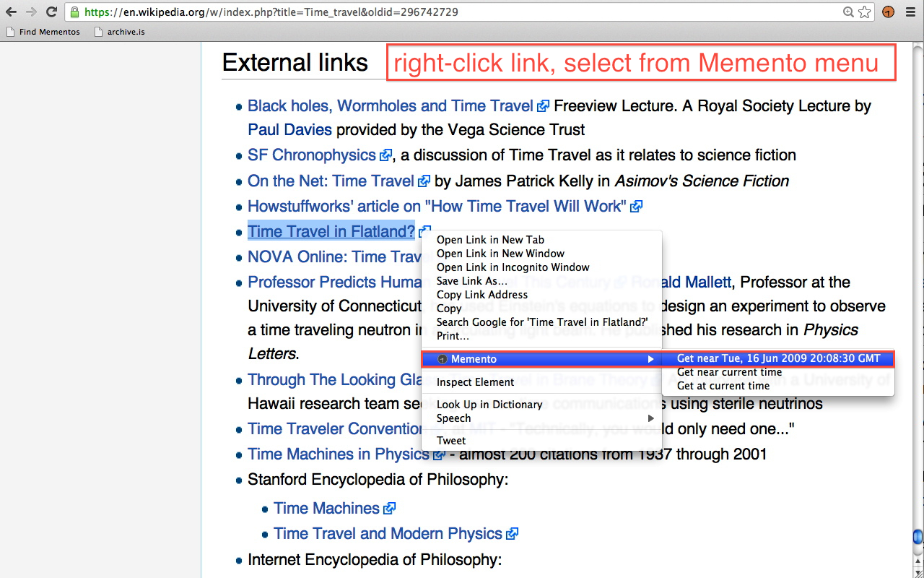Bookmark this page using the star icon
The height and width of the screenshot is (578, 924).
[x=864, y=12]
